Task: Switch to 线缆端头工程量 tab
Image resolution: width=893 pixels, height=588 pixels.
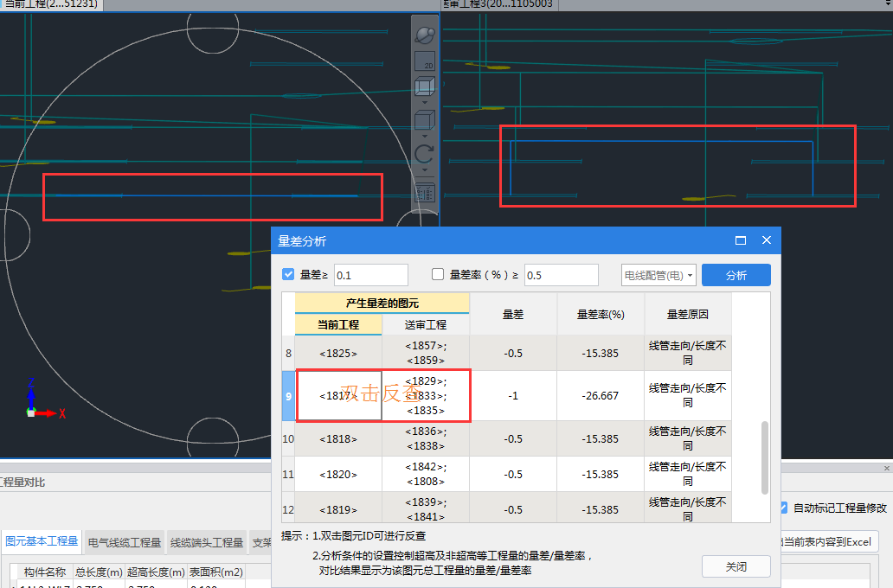Action: [x=206, y=542]
